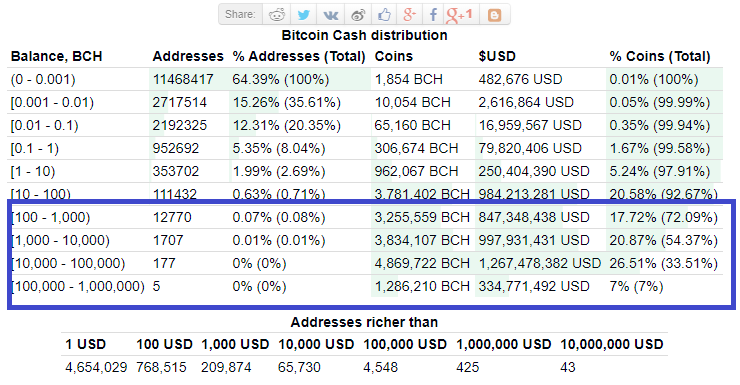740x385 pixels.
Task: Click the 306,674 BCH coins cell
Action: tap(416, 149)
